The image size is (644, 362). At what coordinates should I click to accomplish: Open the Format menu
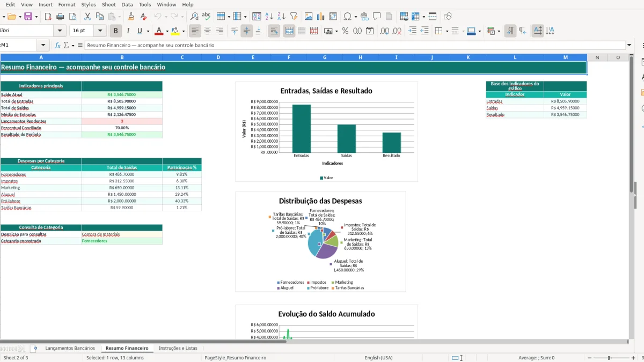click(x=67, y=4)
